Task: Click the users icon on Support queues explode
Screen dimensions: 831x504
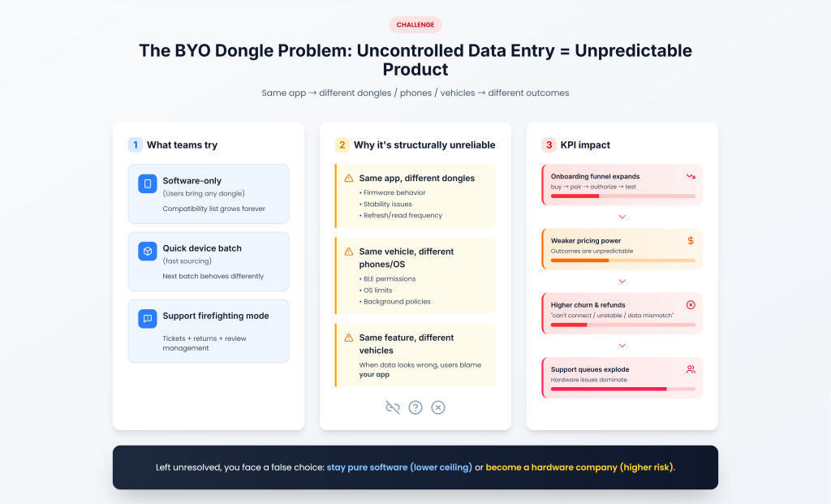Action: tap(691, 369)
